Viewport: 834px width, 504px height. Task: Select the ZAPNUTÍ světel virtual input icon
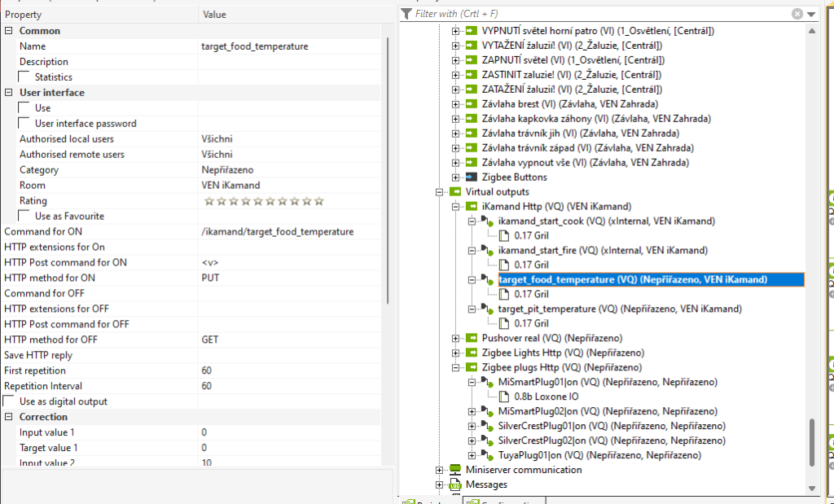472,60
